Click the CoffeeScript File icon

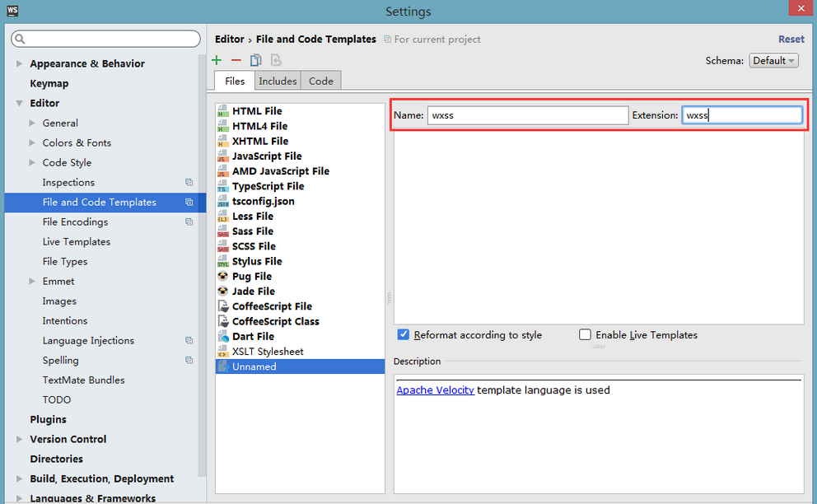click(x=223, y=306)
